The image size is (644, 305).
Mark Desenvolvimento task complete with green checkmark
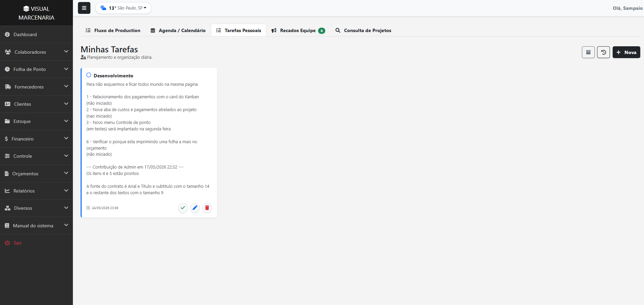coord(183,208)
